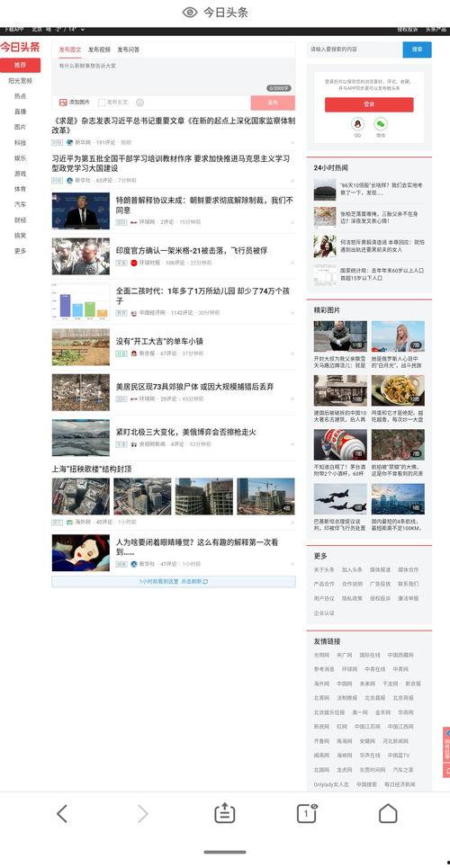Open the sleeping Snow White cartoon thumbnail
The height and width of the screenshot is (868, 450).
81,553
